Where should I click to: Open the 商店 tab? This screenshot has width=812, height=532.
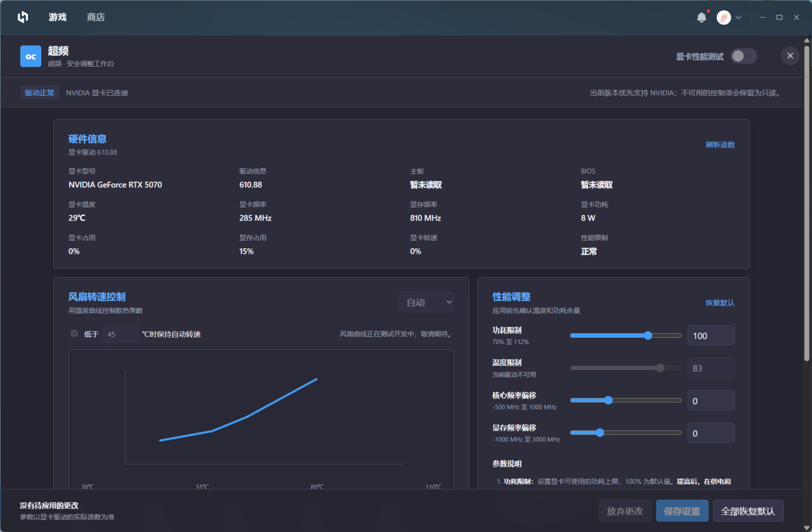click(x=96, y=17)
